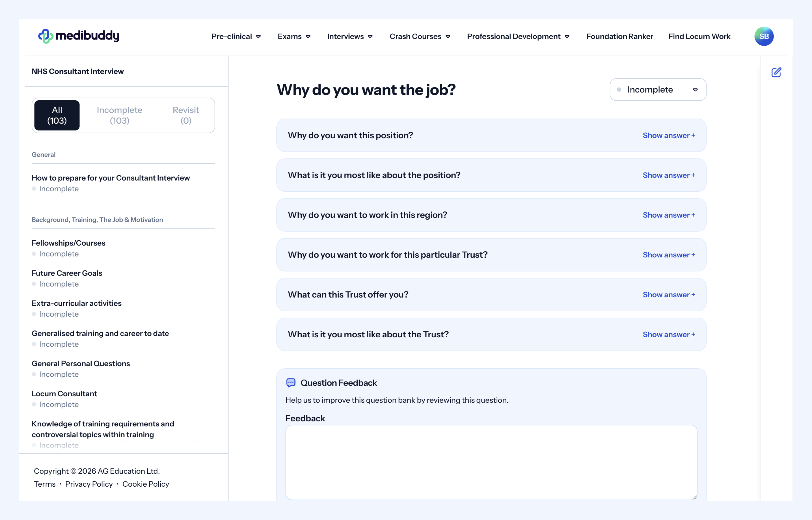Open the SB user avatar menu

pyautogui.click(x=764, y=36)
